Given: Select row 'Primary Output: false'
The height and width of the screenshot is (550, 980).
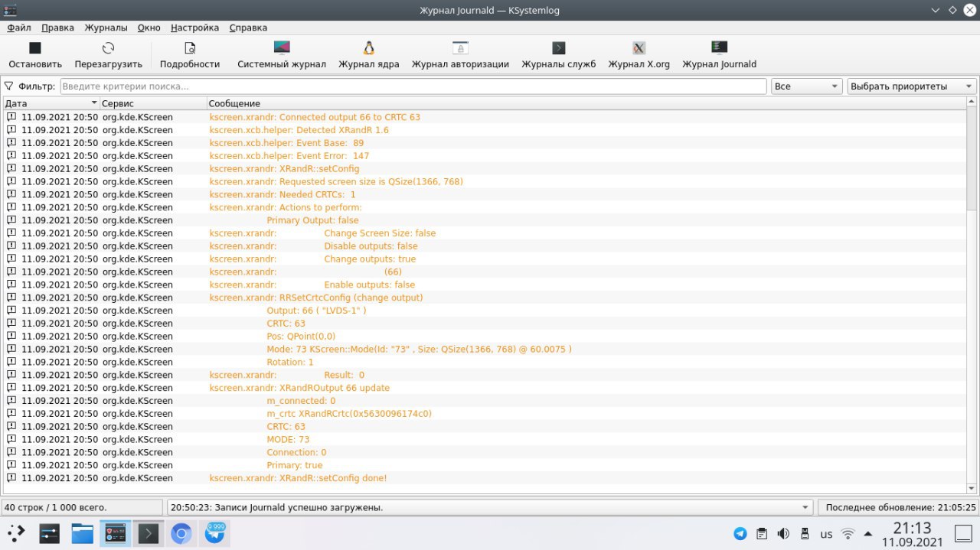Looking at the screenshot, I should [485, 220].
